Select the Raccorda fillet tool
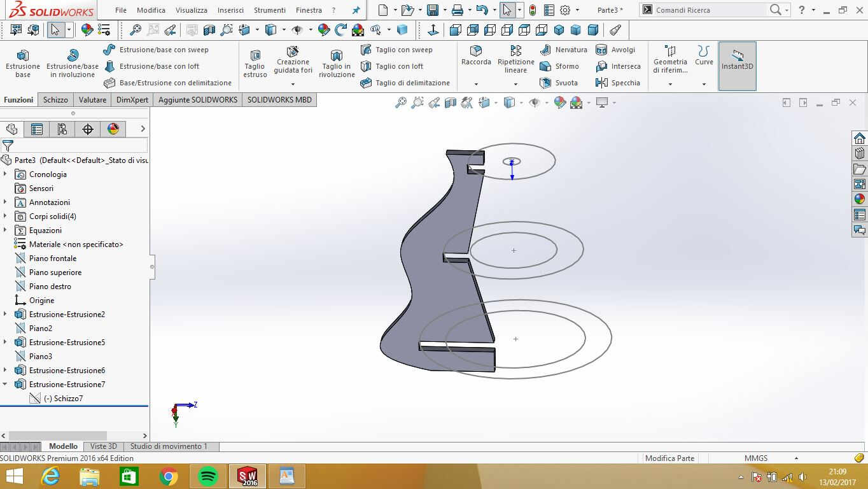The width and height of the screenshot is (868, 489). pos(476,56)
